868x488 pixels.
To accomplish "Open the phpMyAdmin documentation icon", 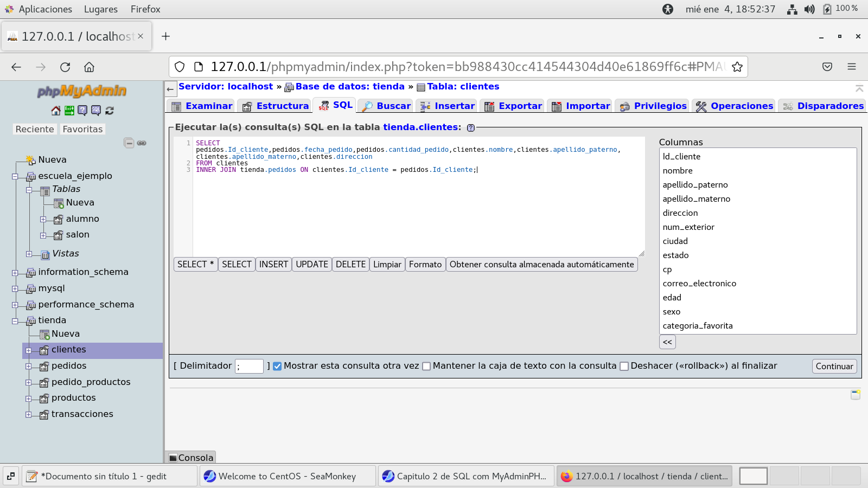I will point(82,111).
